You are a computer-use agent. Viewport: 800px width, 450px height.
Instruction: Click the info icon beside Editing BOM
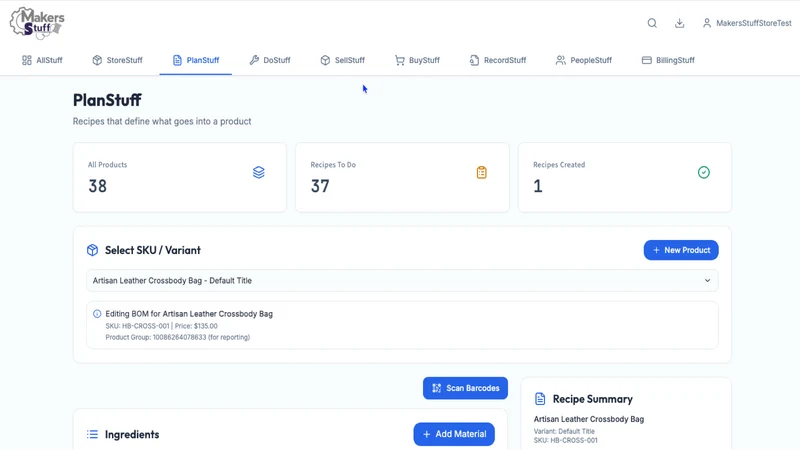(x=97, y=314)
